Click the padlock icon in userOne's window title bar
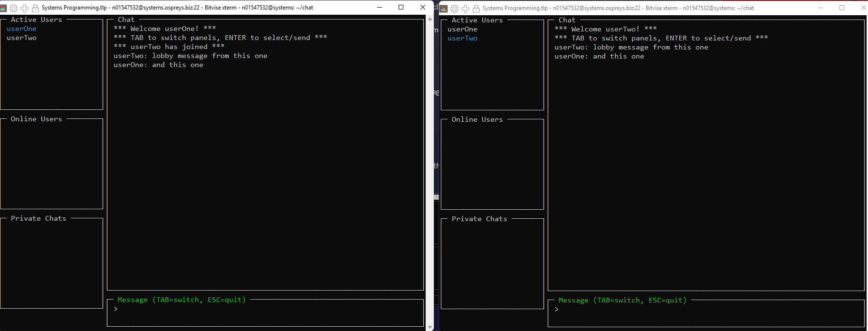The height and width of the screenshot is (331, 868). click(35, 8)
